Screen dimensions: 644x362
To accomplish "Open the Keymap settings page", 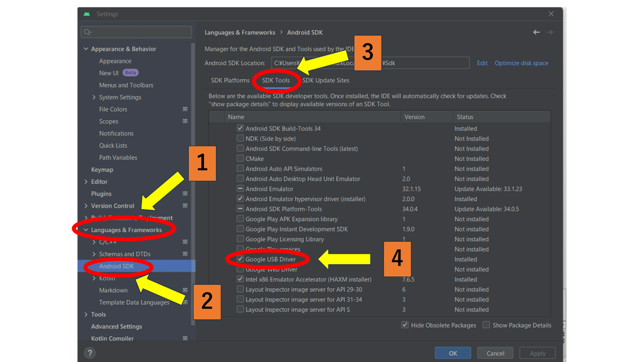I will click(102, 169).
